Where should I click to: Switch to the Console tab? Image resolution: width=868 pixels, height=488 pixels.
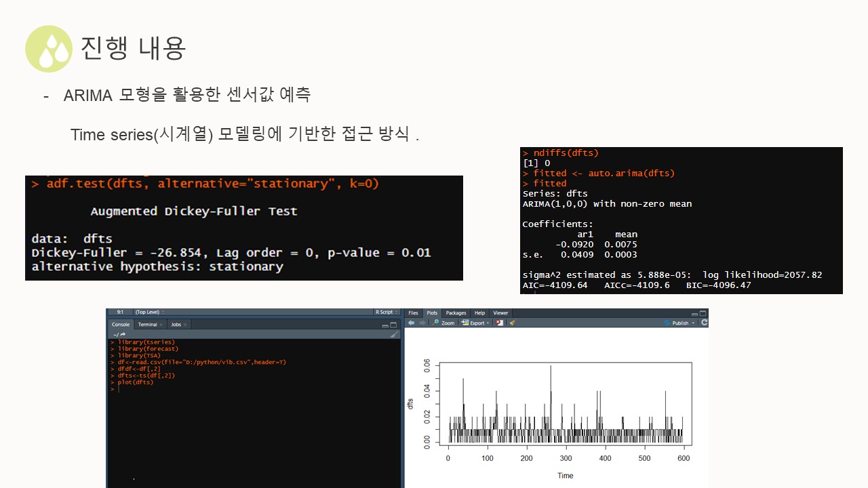click(x=121, y=325)
